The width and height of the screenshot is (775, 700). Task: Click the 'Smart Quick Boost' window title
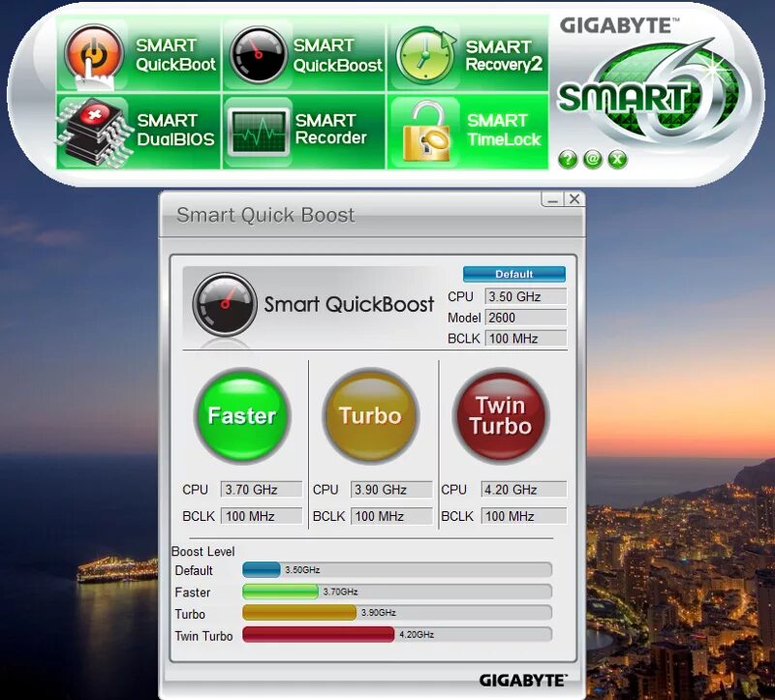[x=265, y=215]
